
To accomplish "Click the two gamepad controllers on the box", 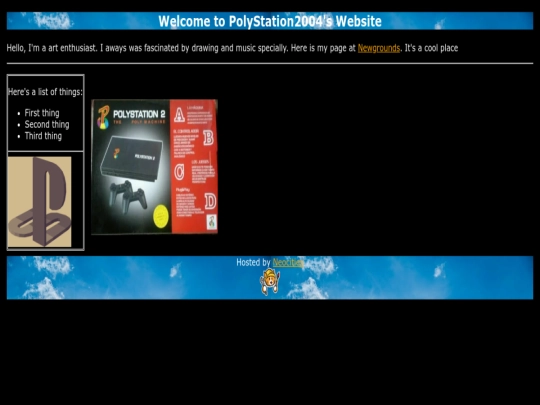I will [x=128, y=196].
